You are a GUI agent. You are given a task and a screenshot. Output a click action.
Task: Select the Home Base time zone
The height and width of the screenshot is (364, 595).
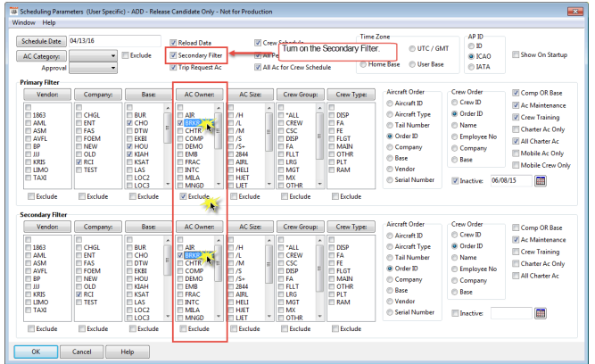pos(363,64)
